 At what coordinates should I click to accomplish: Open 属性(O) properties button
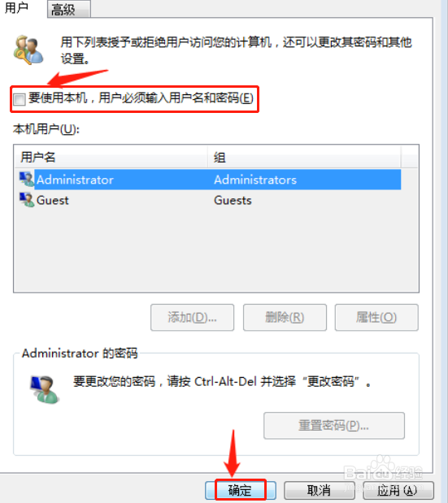point(376,317)
